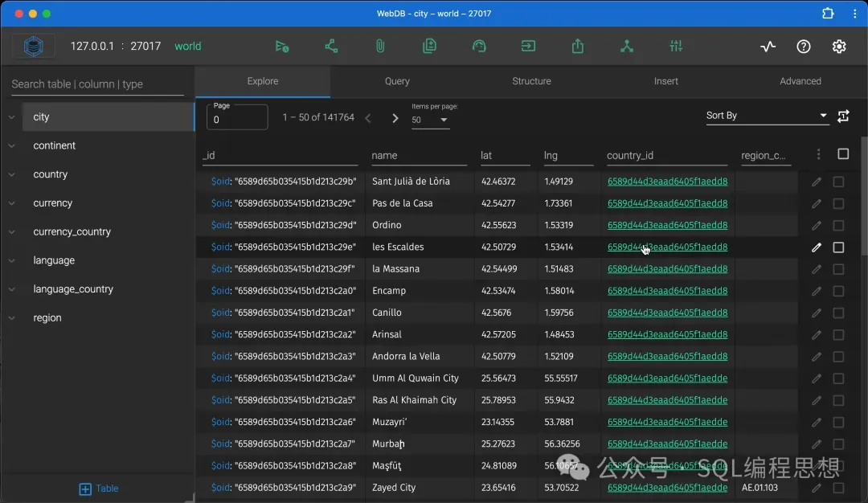Tick the les Escaldes row checkbox
The height and width of the screenshot is (503, 868).
[838, 247]
